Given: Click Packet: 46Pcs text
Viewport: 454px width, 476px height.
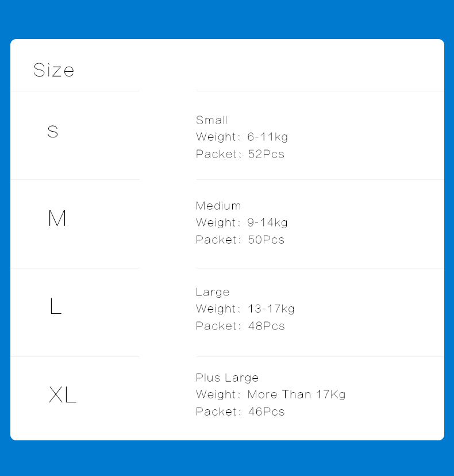Looking at the screenshot, I should point(240,412).
